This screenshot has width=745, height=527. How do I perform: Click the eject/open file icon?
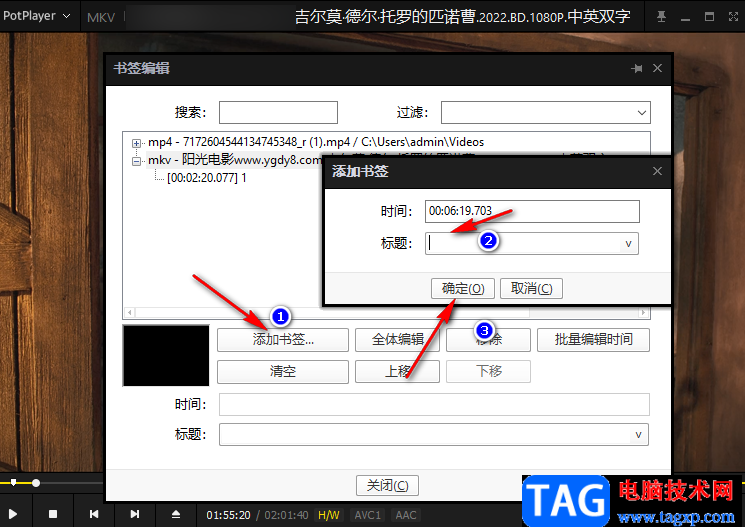pyautogui.click(x=176, y=514)
